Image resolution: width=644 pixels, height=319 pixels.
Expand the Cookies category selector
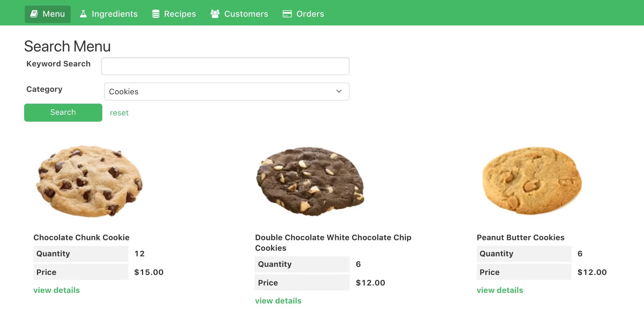pos(226,92)
